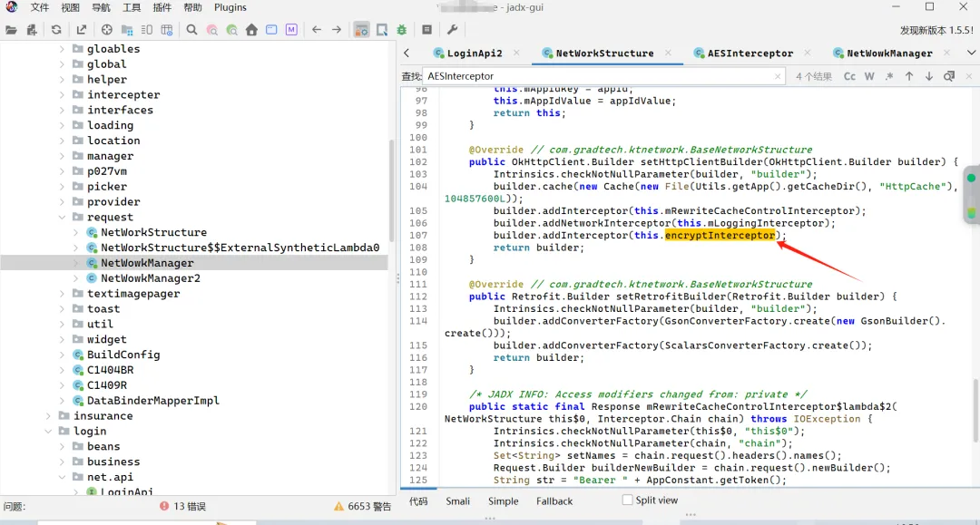Enable the Split view checkbox
Viewport: 980px width, 525px height.
pyautogui.click(x=627, y=500)
